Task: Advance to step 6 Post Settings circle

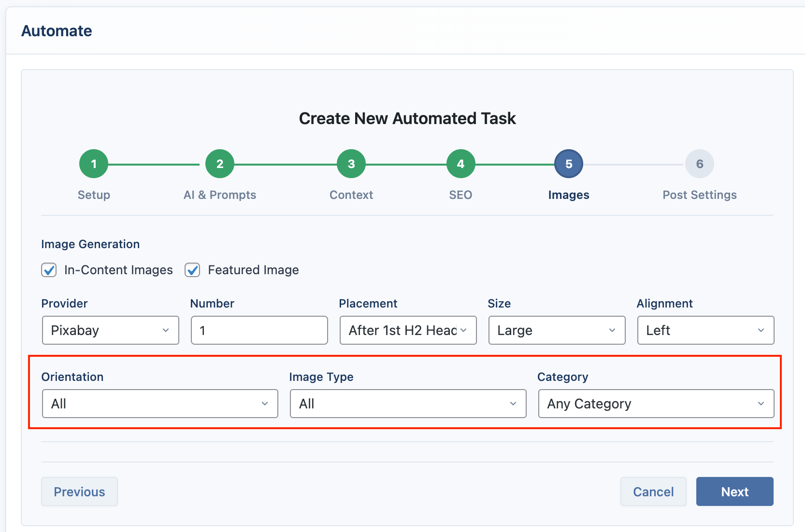Action: (700, 164)
